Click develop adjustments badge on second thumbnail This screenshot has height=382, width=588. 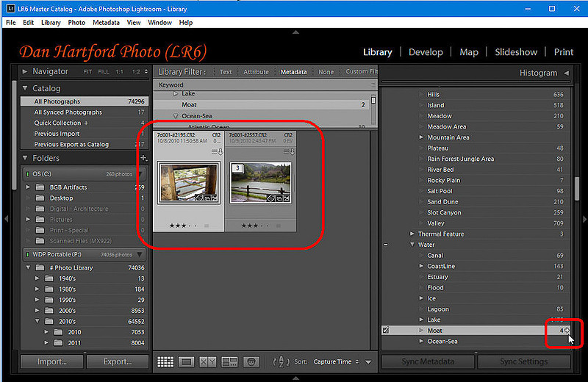[287, 198]
